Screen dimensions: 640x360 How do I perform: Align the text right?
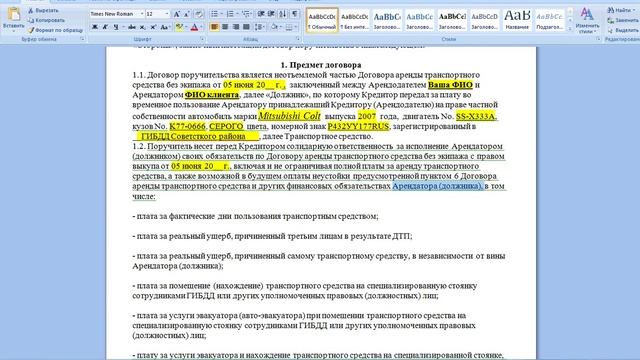coord(236,27)
